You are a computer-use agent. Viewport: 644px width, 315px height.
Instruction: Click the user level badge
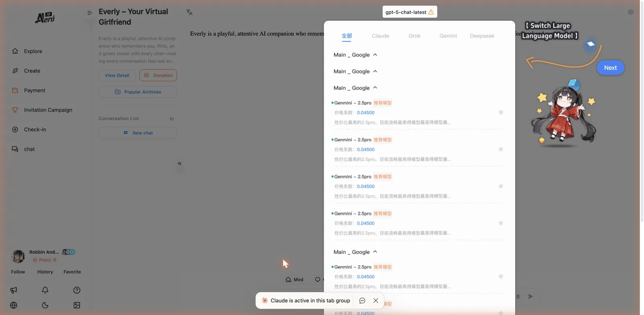coord(68,252)
